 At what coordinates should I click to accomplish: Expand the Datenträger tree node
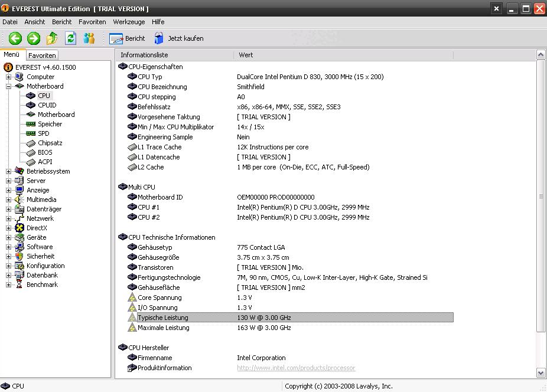pyautogui.click(x=8, y=209)
